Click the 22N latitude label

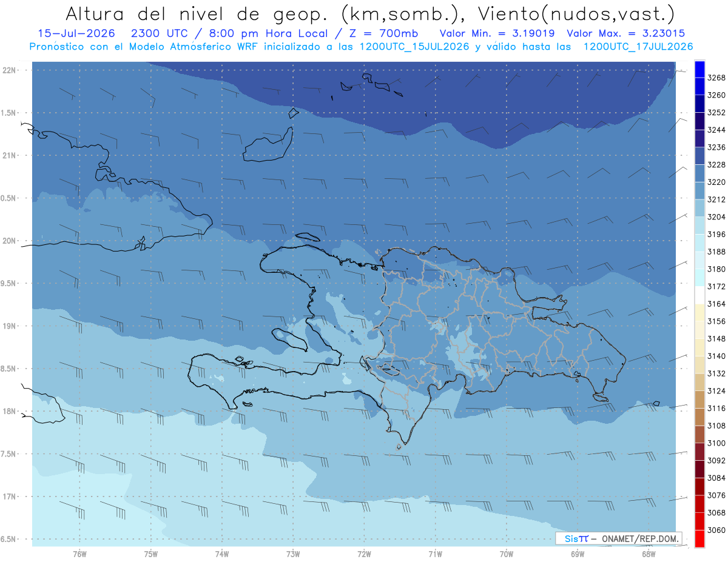(x=9, y=70)
